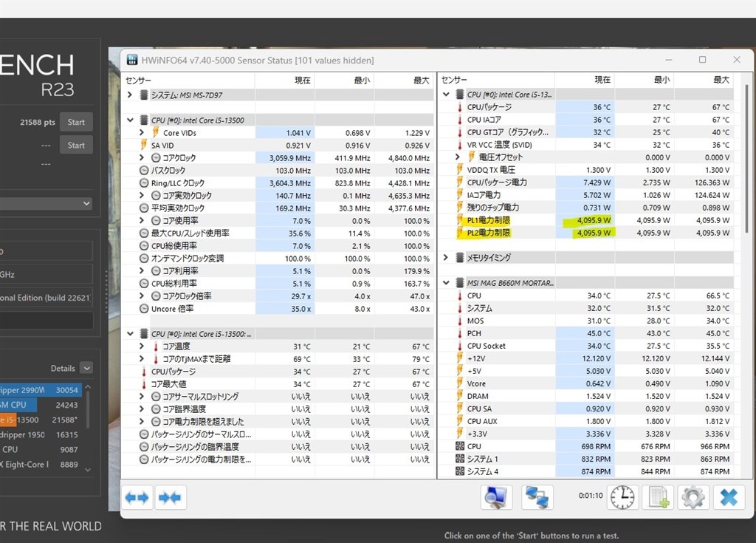Click the オンデマンドクロック変調 row label
This screenshot has height=543, width=756.
[x=187, y=259]
